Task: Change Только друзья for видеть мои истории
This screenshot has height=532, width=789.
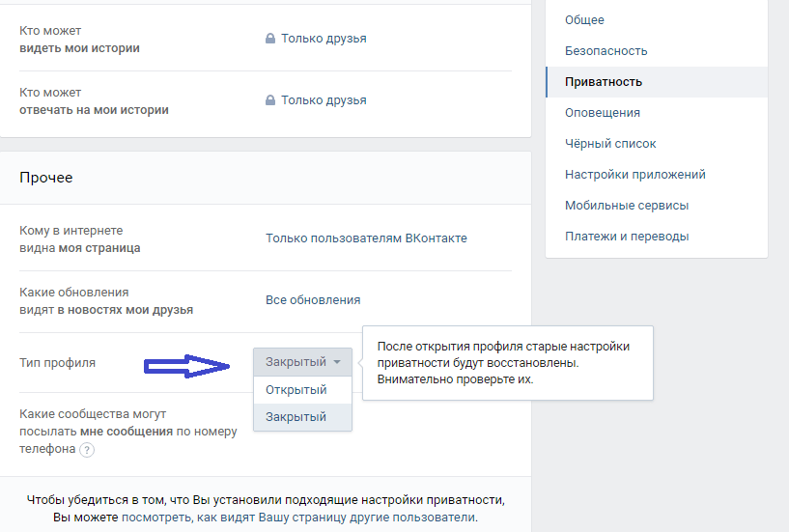Action: [324, 39]
